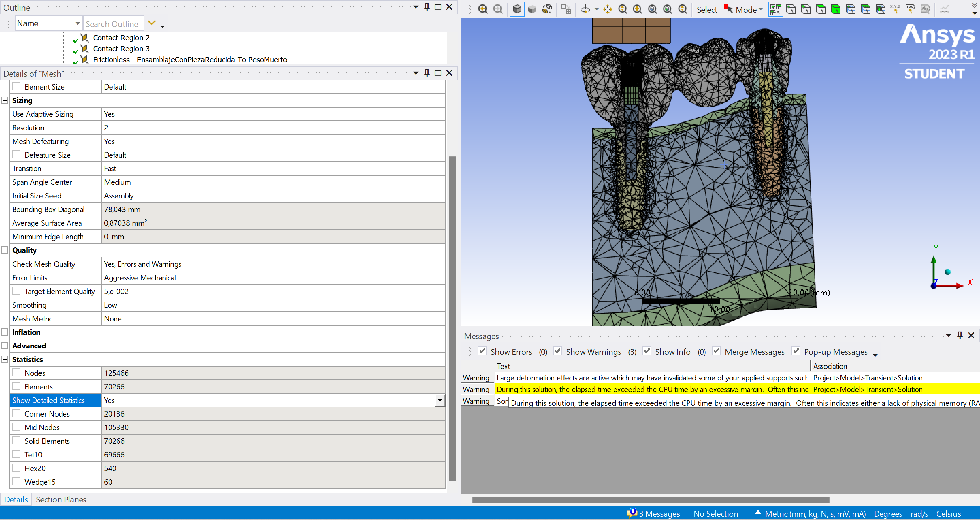Select the solid shaded display cube icon
This screenshot has width=980, height=520.
[532, 9]
